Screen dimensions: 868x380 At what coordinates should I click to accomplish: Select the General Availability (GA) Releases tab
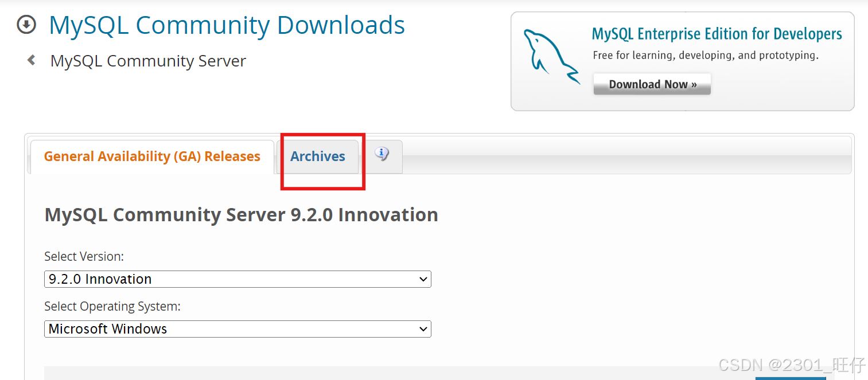coord(152,156)
